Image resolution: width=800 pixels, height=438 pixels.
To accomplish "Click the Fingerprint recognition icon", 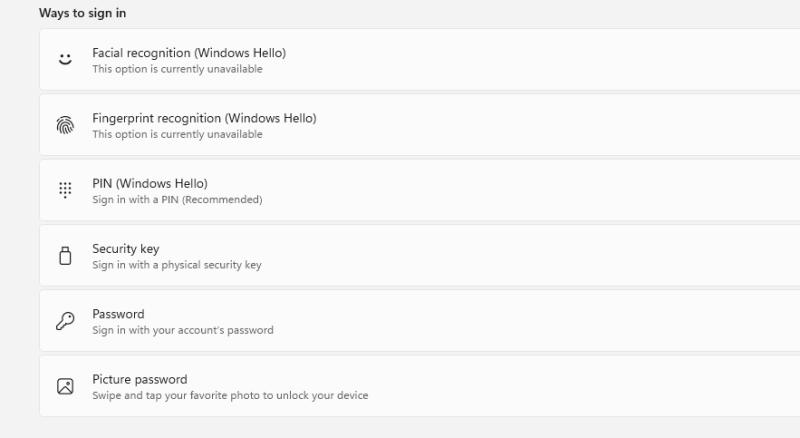I will 65,125.
